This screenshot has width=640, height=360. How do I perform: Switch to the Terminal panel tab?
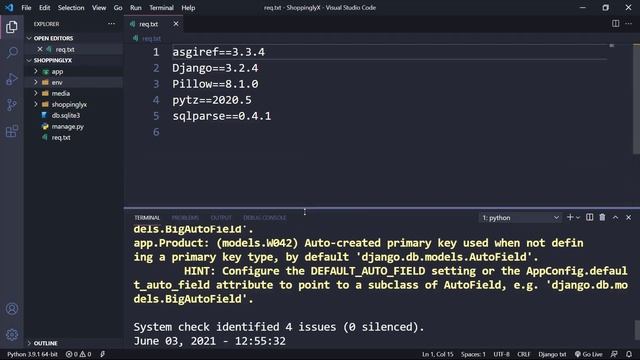[x=147, y=218]
